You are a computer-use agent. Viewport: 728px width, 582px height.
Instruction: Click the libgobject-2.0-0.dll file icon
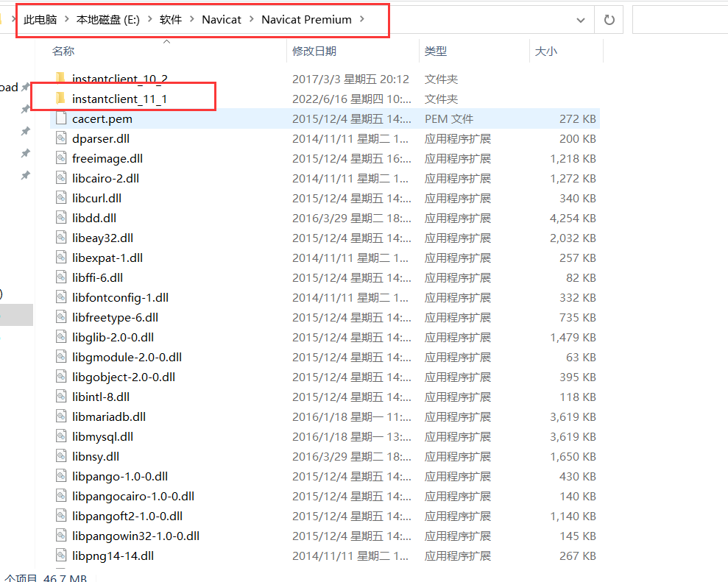61,377
